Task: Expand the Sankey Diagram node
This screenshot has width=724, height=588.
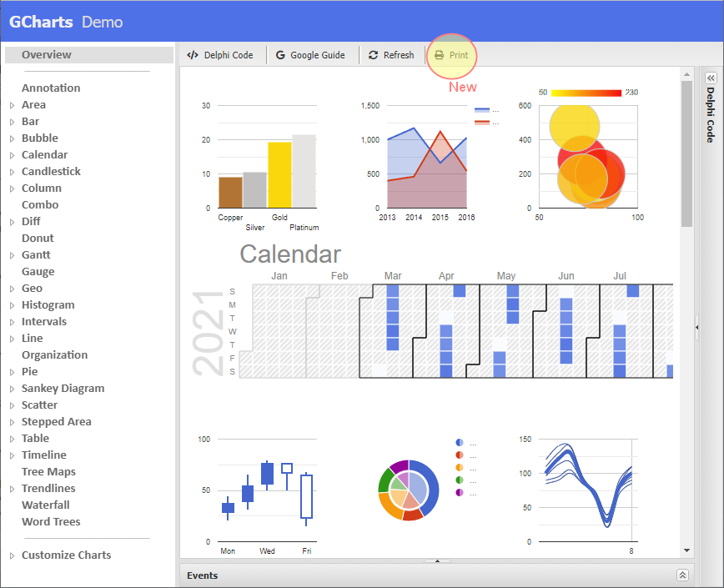Action: click(12, 389)
